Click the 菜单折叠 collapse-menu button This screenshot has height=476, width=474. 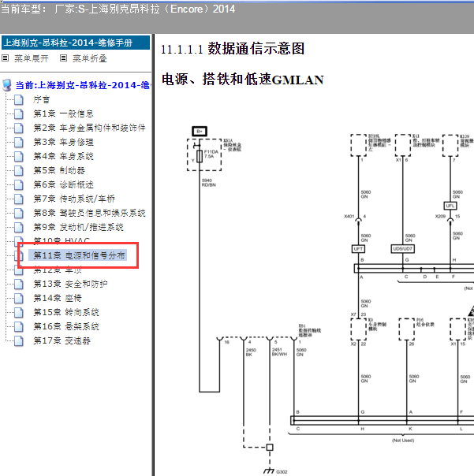coord(90,58)
